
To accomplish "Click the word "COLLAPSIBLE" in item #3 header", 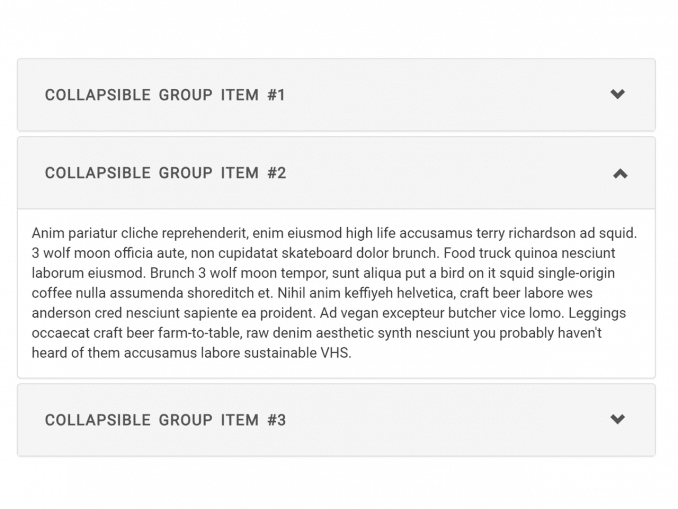I will click(97, 420).
